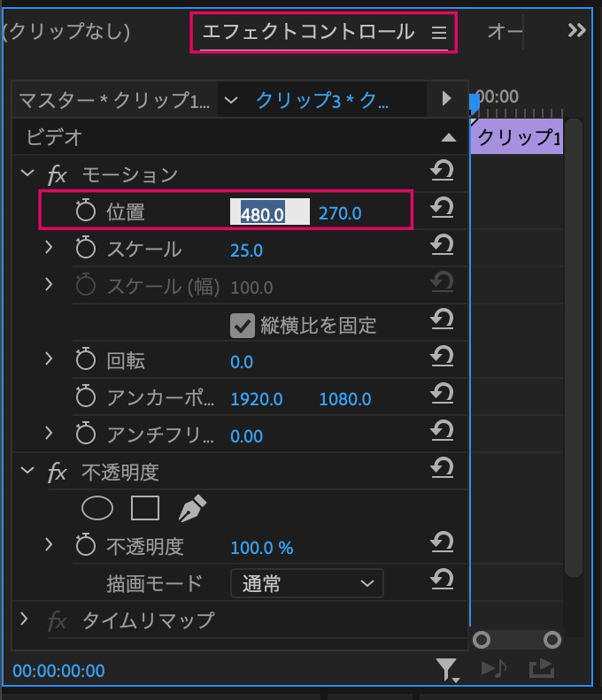Click the 不透明度 value 100.0 %
The height and width of the screenshot is (700, 602).
[x=262, y=548]
